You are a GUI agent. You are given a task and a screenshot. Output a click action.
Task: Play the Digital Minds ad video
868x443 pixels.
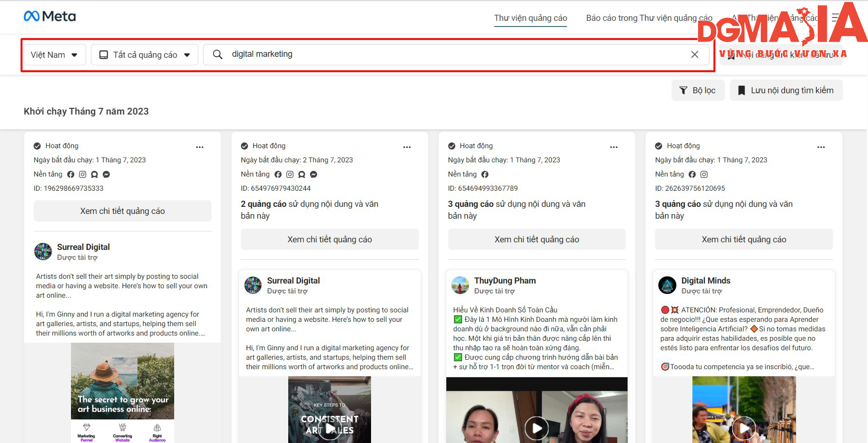click(x=744, y=428)
